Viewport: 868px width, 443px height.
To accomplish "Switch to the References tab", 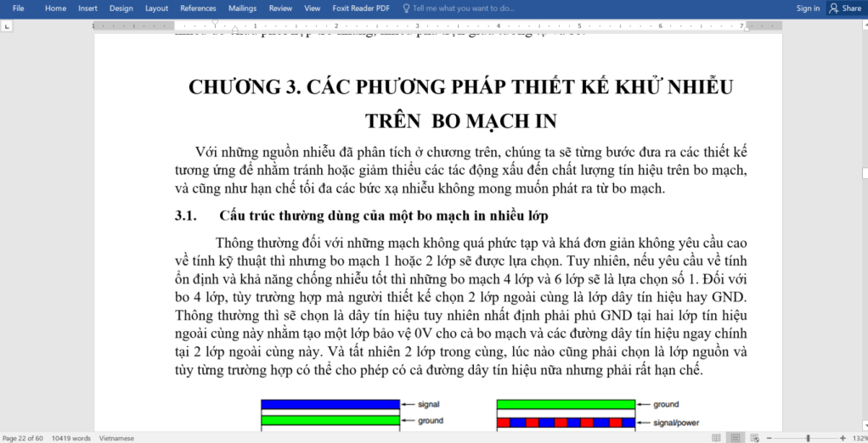I will coord(198,8).
